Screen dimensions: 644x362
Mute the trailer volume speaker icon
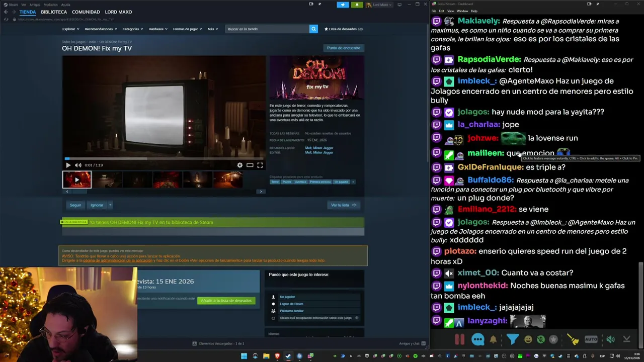[x=78, y=165]
